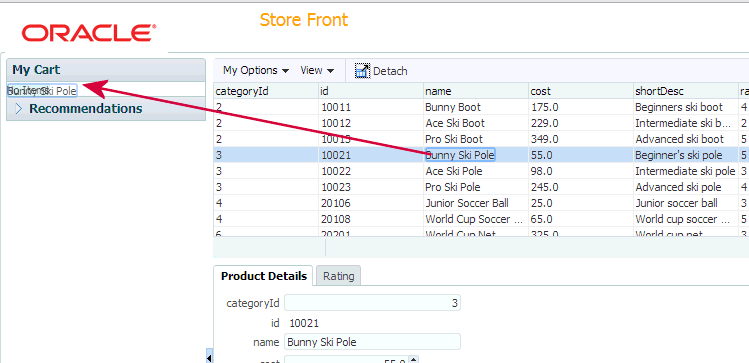Image resolution: width=749 pixels, height=363 pixels.
Task: Select the Ace Ski Boot cell
Action: 455,123
